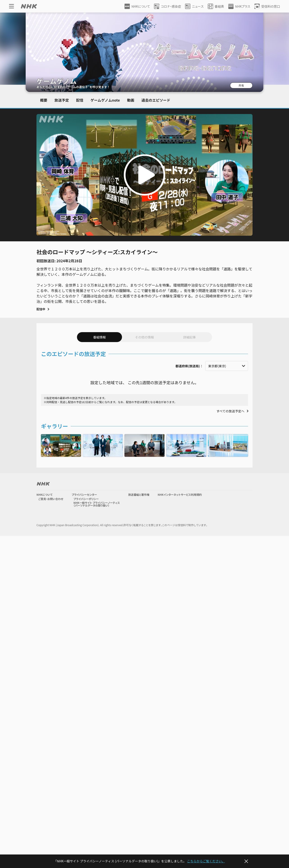Switch to 詳細記事 segment
Viewport: 289px width, 868px height.
point(190,337)
